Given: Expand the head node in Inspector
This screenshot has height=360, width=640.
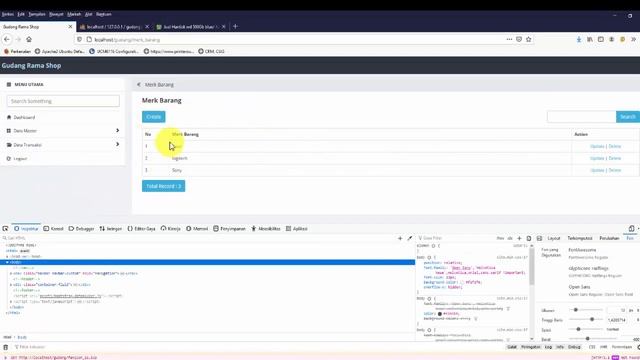Looking at the screenshot, I should pyautogui.click(x=7, y=256).
